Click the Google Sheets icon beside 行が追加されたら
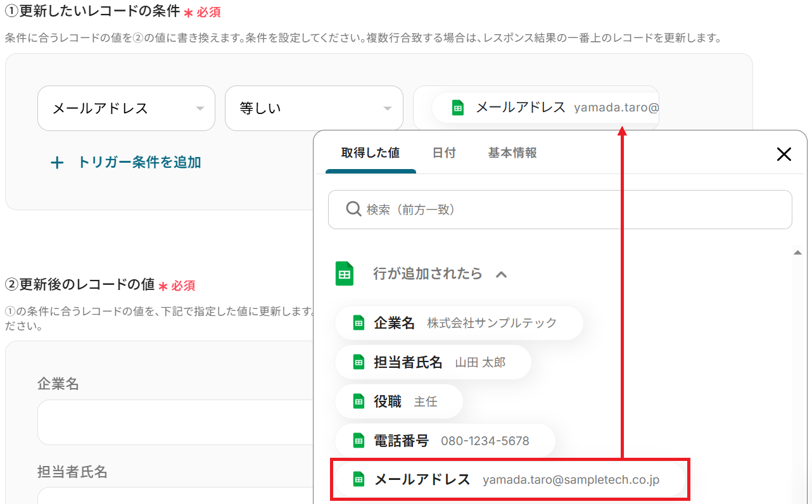 [x=344, y=274]
